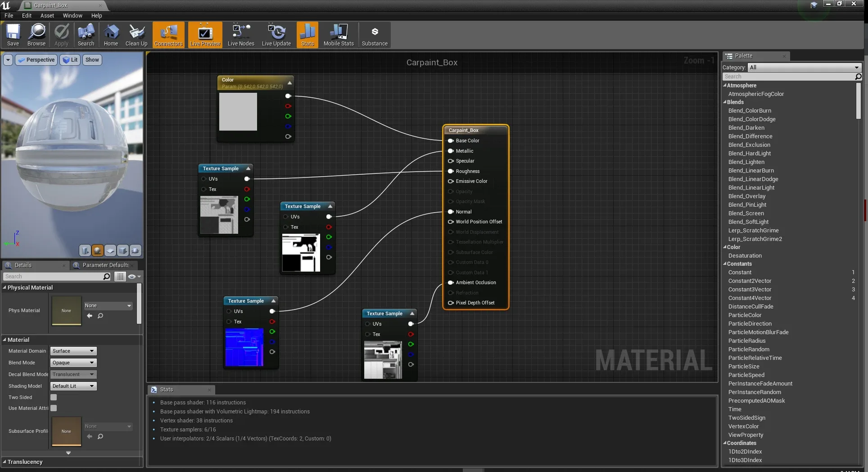
Task: Check the Use Material Attributes checkbox
Action: point(54,408)
